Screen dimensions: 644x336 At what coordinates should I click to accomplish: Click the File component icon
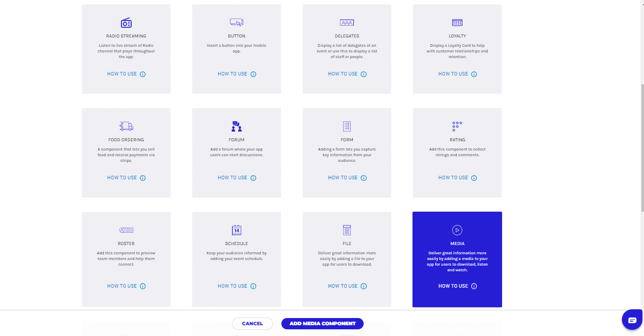click(x=347, y=230)
